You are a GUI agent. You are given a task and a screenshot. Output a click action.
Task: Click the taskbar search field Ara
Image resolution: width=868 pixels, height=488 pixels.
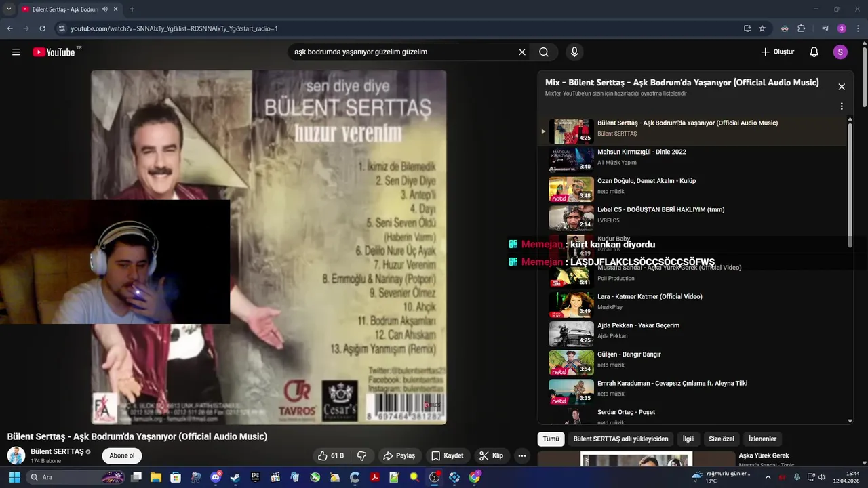click(75, 477)
